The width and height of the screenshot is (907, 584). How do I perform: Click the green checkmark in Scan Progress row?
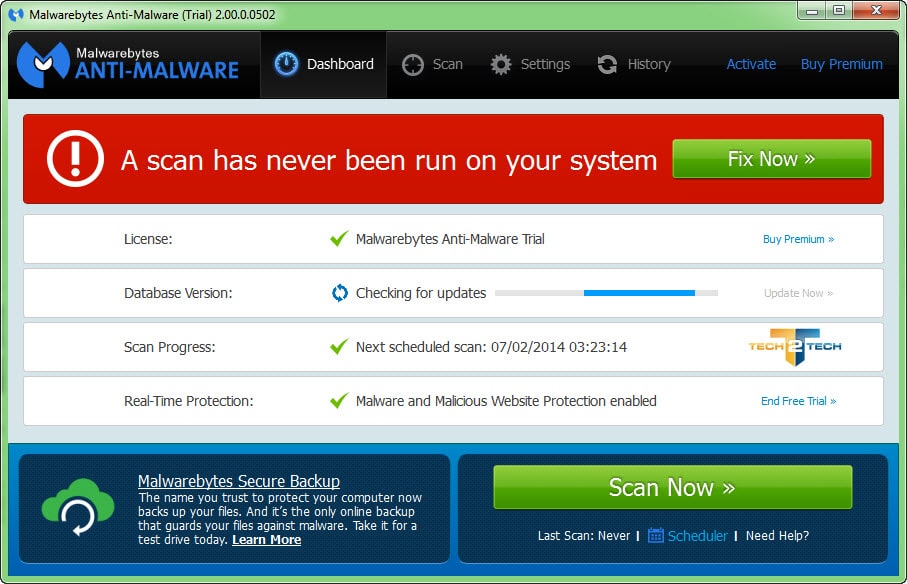click(339, 346)
